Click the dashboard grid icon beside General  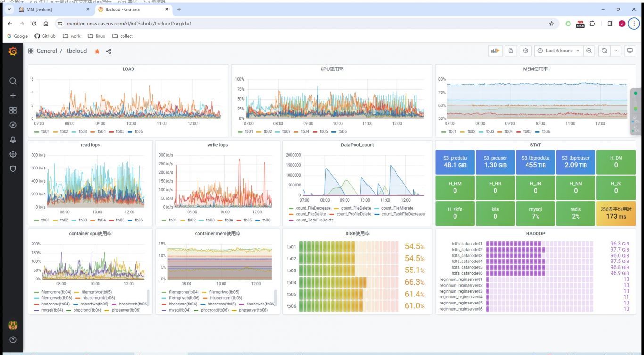pos(31,51)
